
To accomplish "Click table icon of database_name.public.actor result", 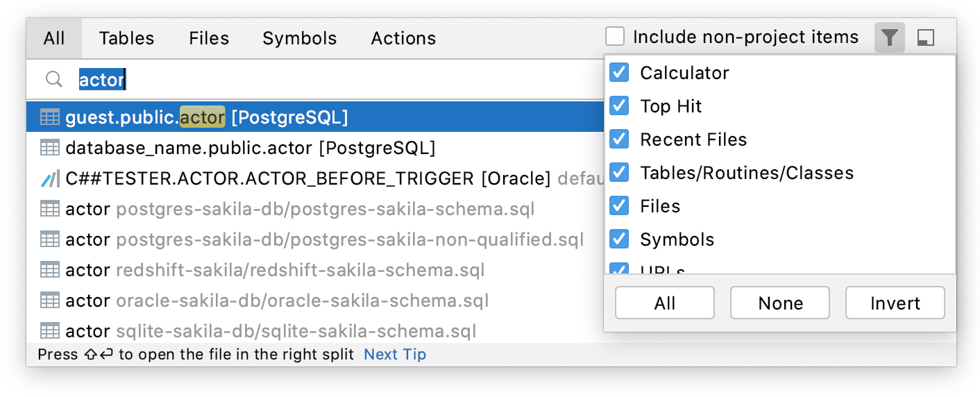I will [x=49, y=148].
